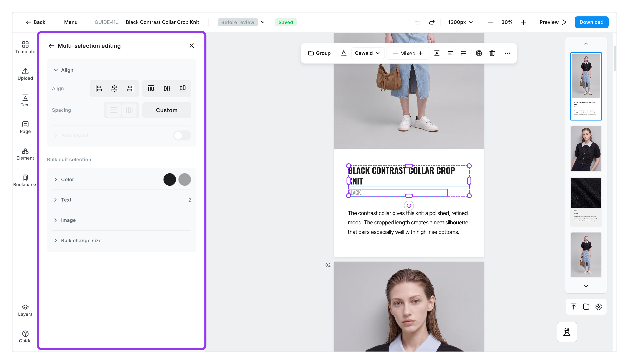
Task: Open the Bookmarks sidebar item
Action: tap(25, 181)
